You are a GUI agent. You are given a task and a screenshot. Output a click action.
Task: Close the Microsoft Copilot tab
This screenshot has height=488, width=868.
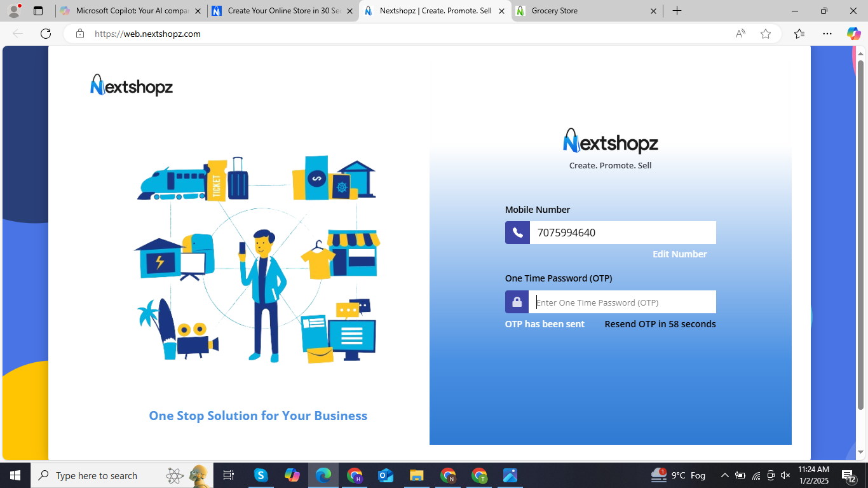tap(198, 11)
